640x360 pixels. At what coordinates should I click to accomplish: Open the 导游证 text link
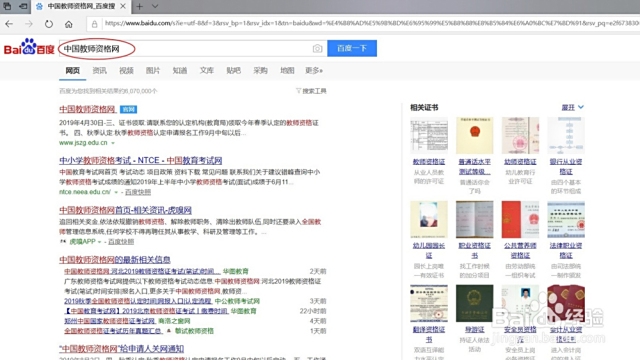point(474,329)
